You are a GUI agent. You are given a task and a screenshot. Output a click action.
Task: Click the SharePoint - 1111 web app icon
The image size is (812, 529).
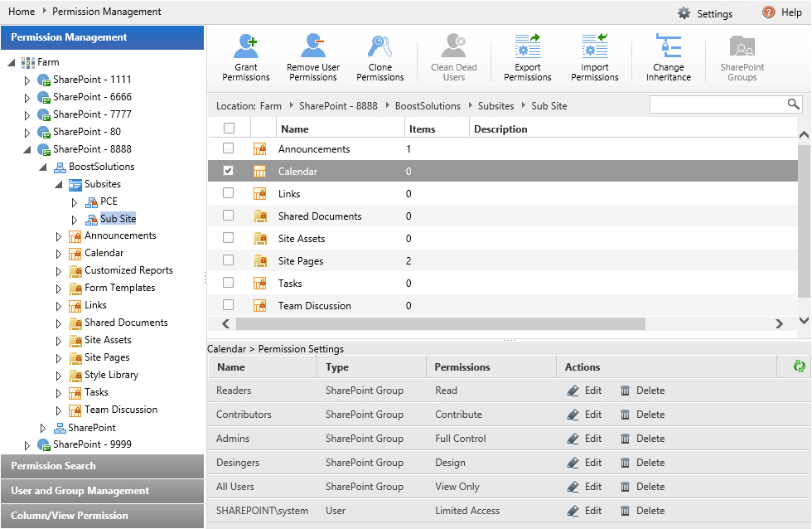point(43,80)
